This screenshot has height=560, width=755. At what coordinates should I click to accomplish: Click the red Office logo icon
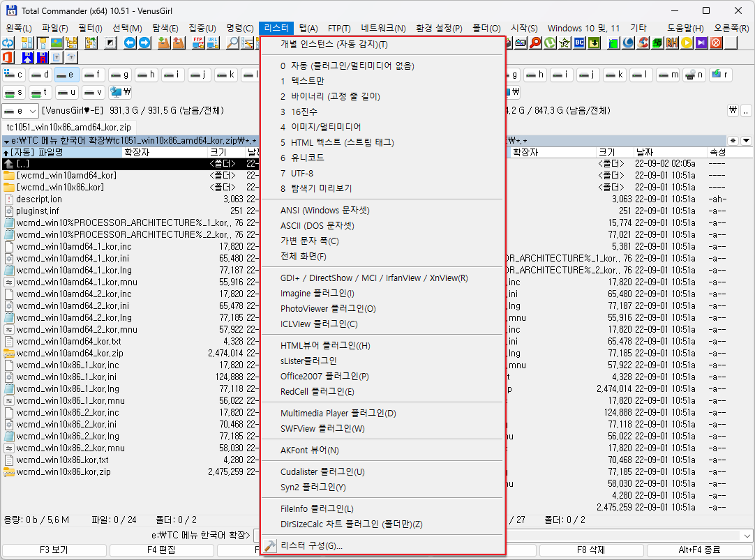tap(8, 58)
